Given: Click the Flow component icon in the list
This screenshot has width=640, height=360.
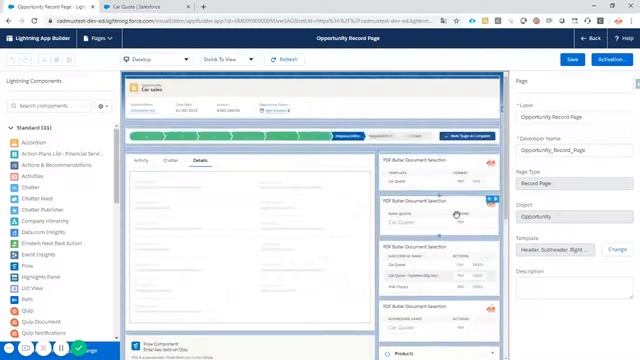Looking at the screenshot, I should click(14, 266).
